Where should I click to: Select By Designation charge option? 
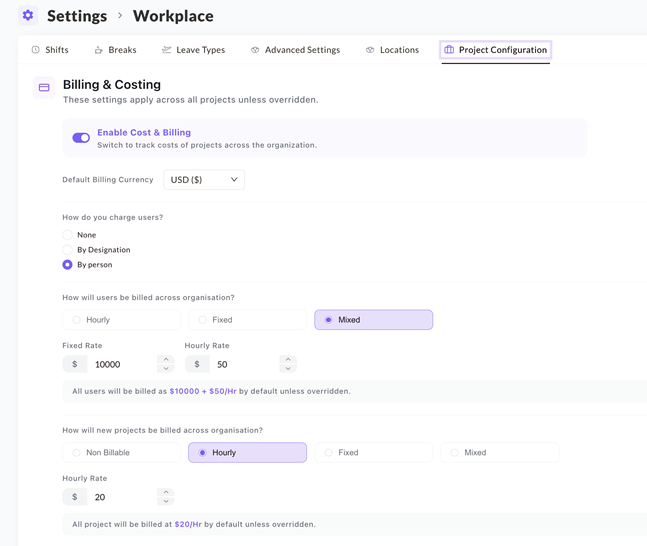pos(67,250)
